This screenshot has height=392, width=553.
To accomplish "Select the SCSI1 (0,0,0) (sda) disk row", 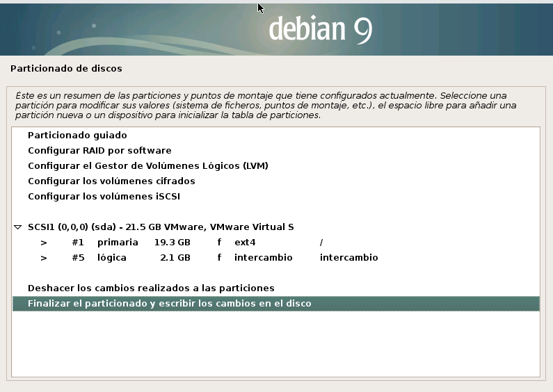I will coord(276,227).
